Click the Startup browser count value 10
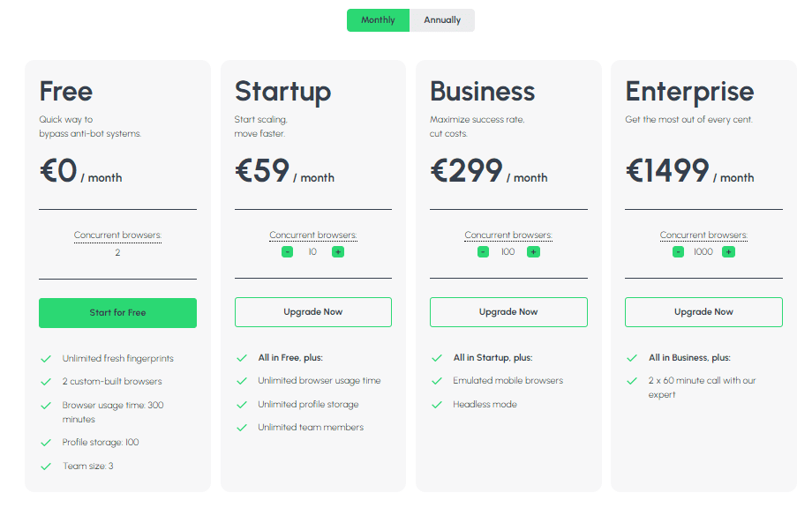 coord(312,252)
